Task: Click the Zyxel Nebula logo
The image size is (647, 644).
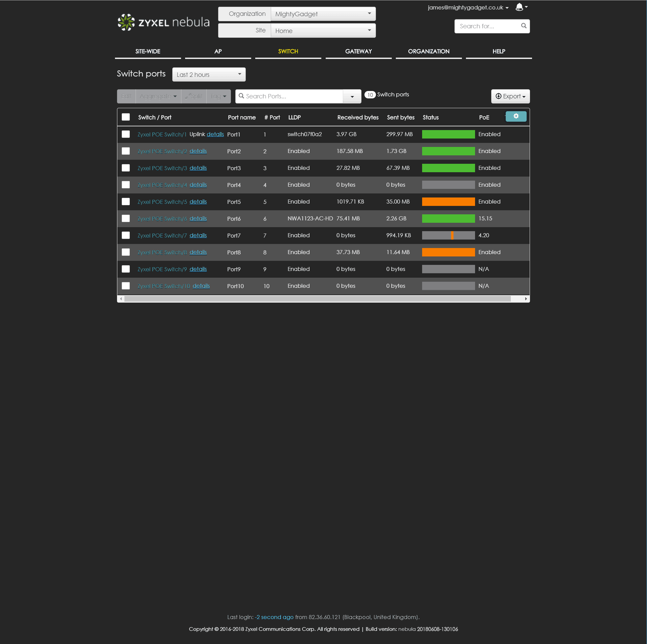Action: click(164, 22)
